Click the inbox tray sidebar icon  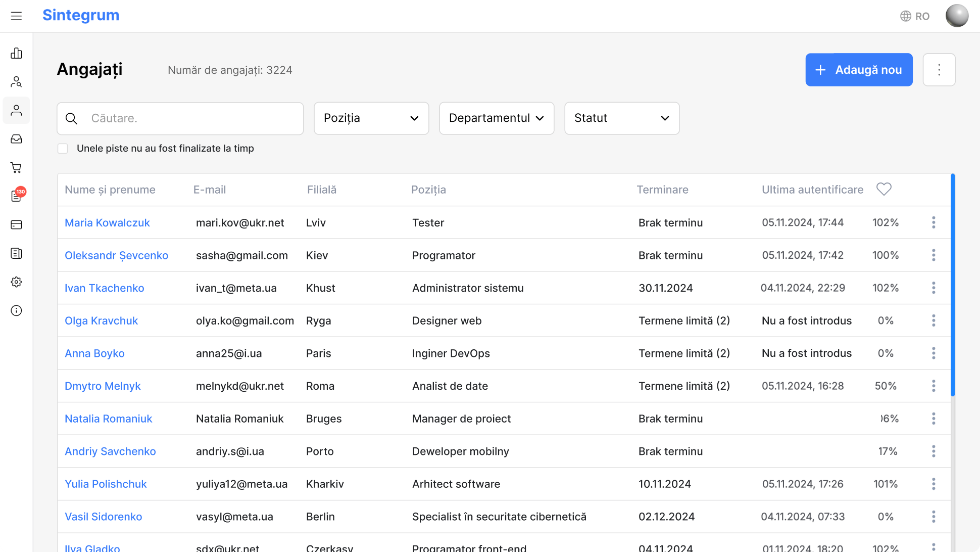point(16,139)
